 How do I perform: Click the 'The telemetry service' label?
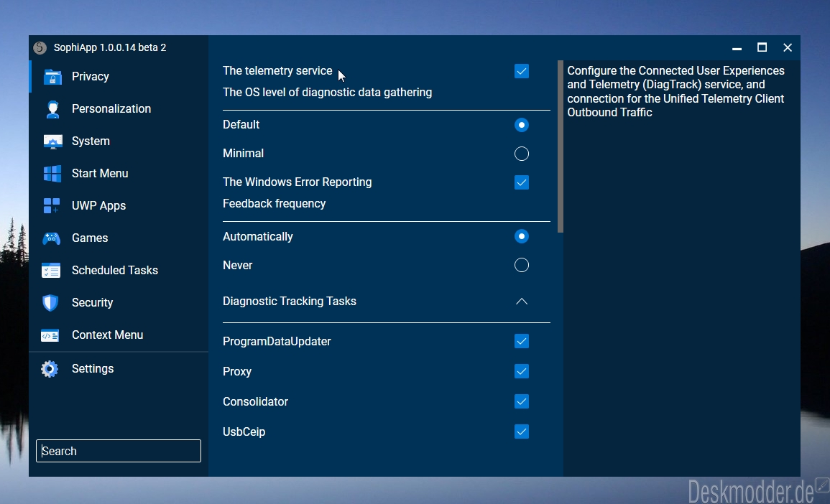(277, 71)
